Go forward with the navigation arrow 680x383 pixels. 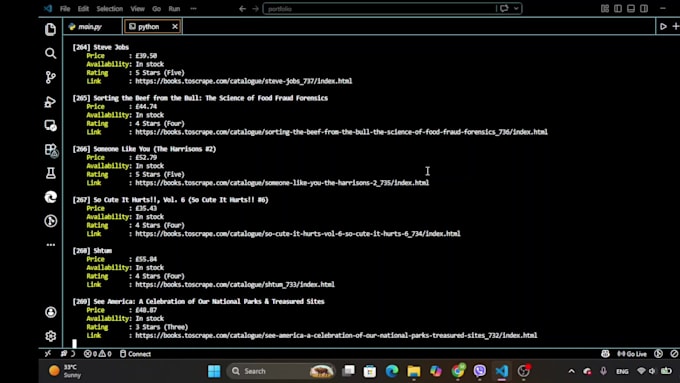click(255, 9)
